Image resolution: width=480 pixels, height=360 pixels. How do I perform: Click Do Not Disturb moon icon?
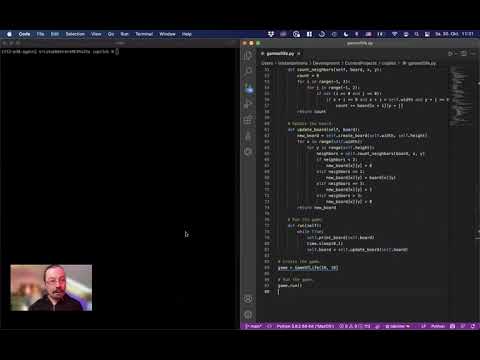pyautogui.click(x=346, y=34)
